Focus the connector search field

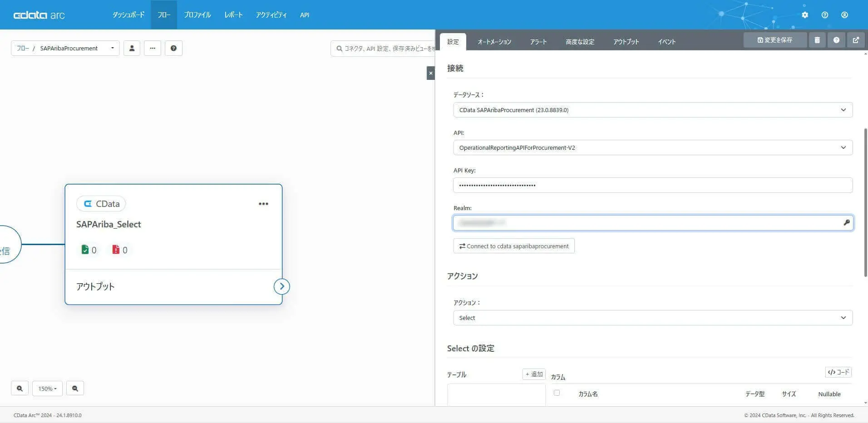[x=383, y=49]
